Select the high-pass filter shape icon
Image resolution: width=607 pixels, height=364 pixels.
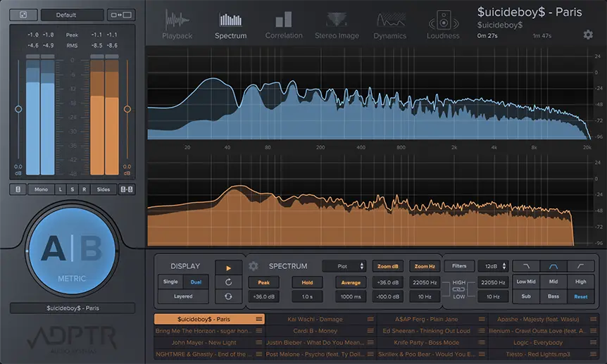581,266
